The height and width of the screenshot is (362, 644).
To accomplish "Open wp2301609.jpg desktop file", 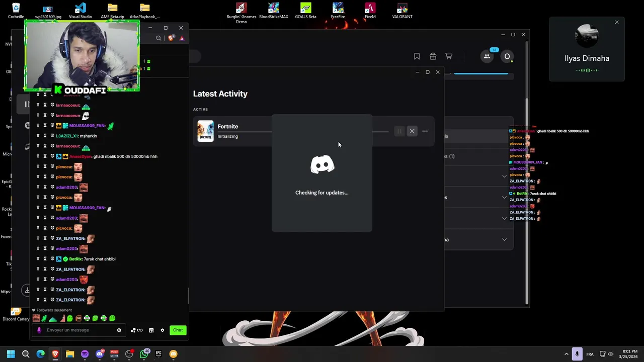I will (48, 11).
